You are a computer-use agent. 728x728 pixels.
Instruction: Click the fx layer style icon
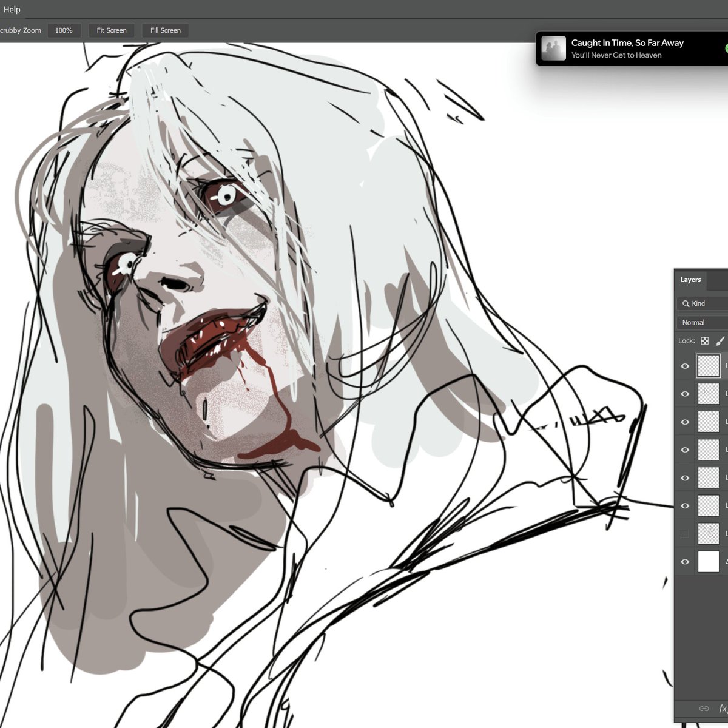click(x=723, y=709)
